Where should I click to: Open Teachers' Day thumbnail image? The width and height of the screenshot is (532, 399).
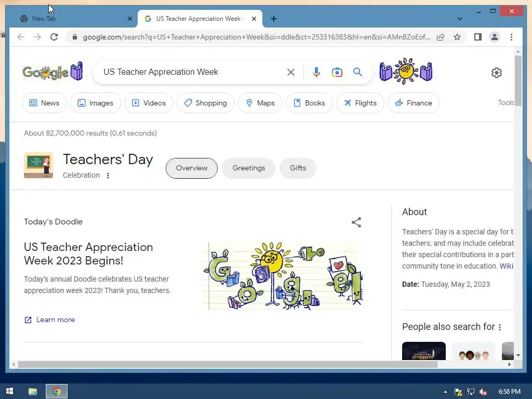tap(38, 165)
